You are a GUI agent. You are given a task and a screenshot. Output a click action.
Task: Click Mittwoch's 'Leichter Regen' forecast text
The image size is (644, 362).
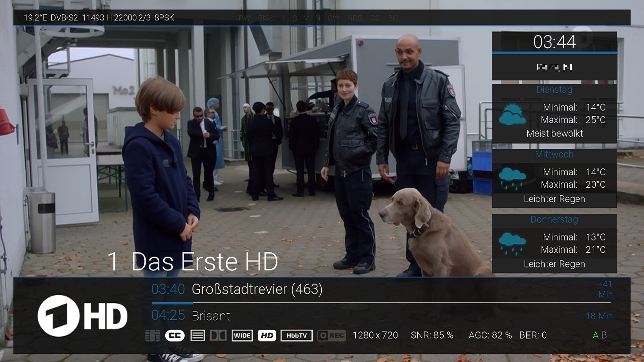554,199
